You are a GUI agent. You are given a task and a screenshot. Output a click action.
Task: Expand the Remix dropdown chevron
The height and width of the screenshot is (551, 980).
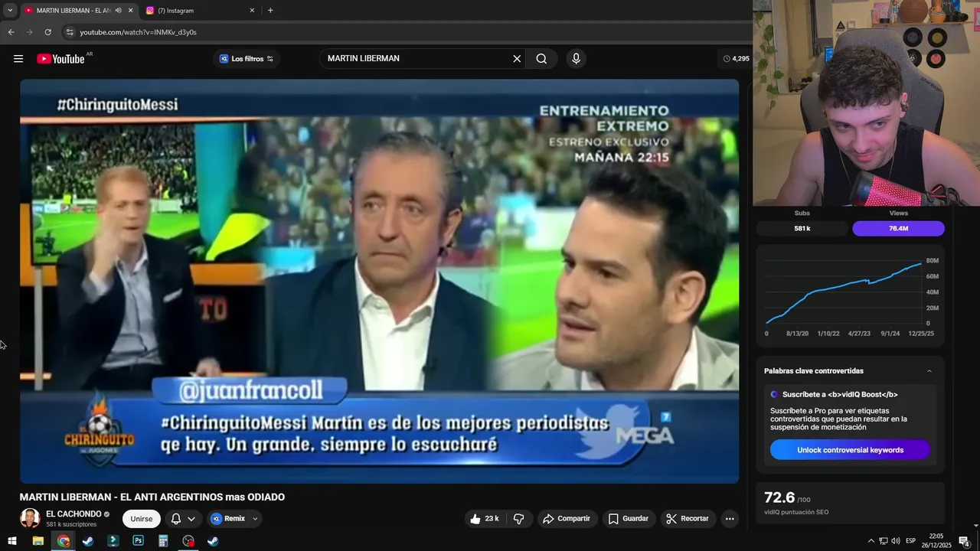255,519
